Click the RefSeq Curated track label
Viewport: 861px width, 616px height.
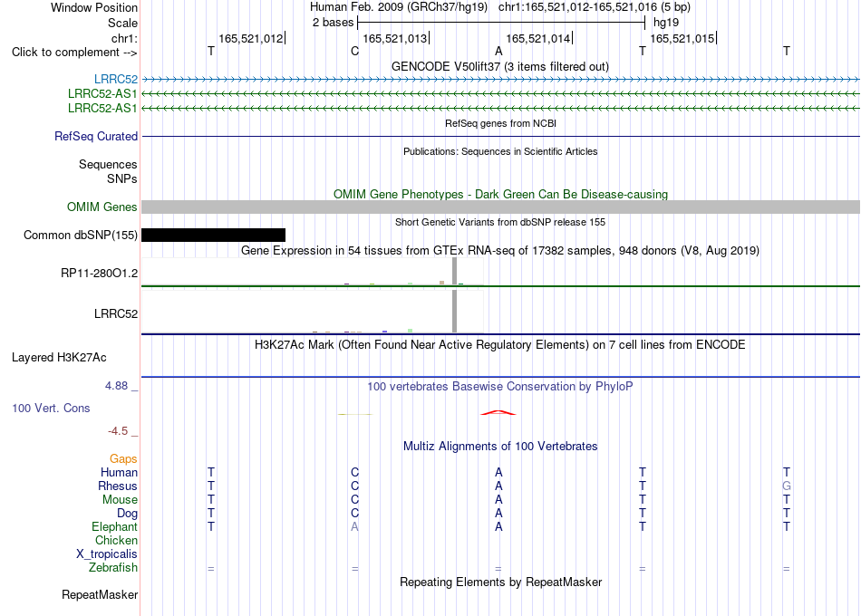(x=96, y=136)
